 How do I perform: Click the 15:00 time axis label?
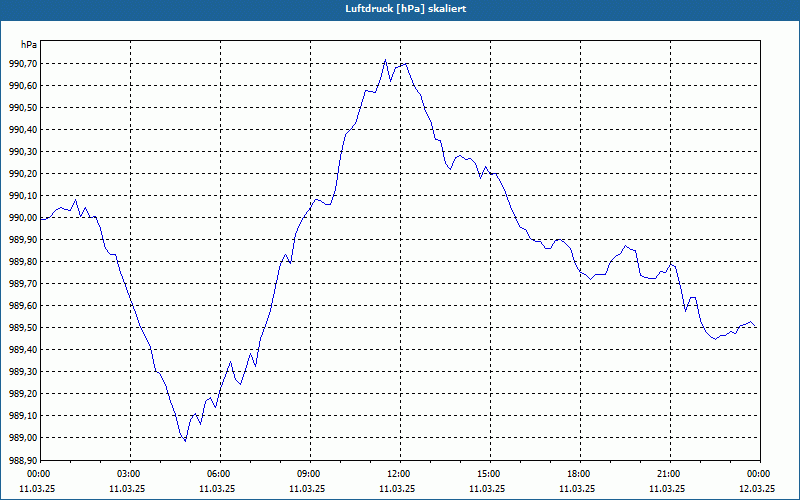[490, 474]
